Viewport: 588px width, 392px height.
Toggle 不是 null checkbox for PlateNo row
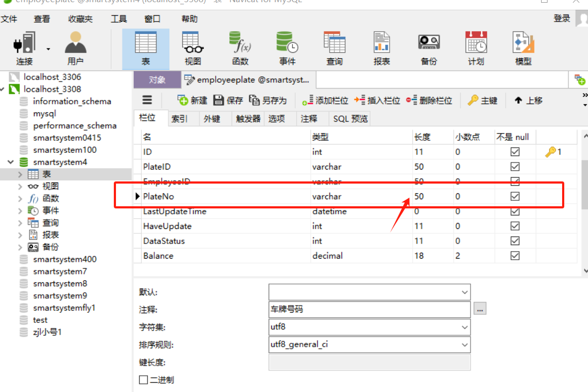pyautogui.click(x=515, y=197)
